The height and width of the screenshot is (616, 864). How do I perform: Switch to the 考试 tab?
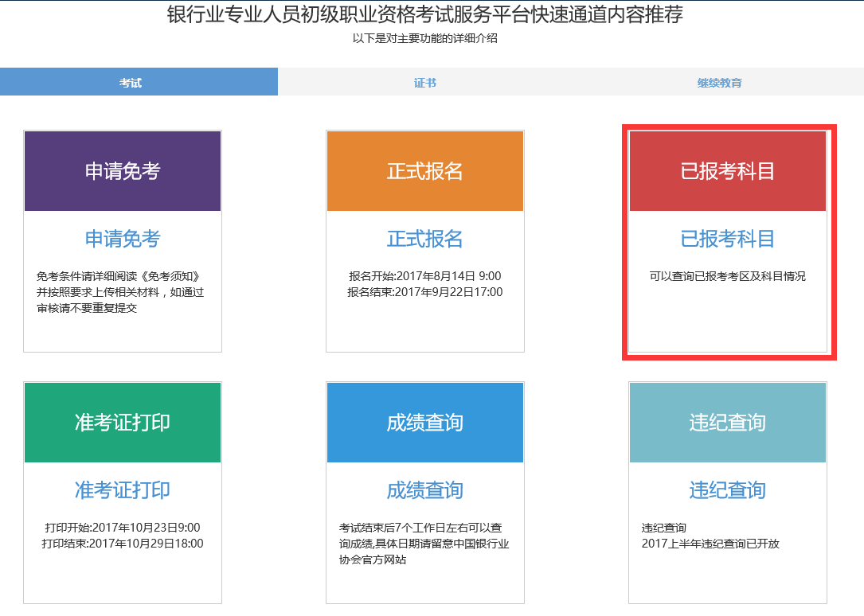point(131,83)
